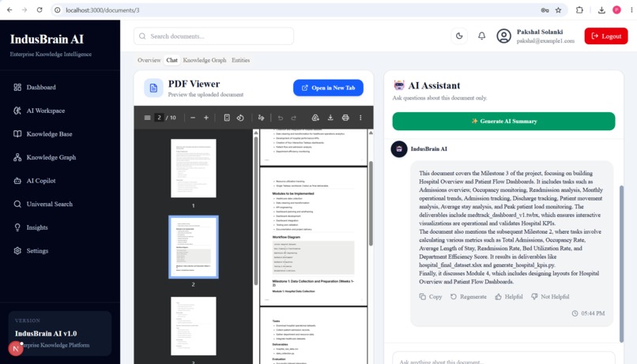Open the Chrome profile avatar
Viewport: 637px width, 364px height.
pyautogui.click(x=616, y=10)
